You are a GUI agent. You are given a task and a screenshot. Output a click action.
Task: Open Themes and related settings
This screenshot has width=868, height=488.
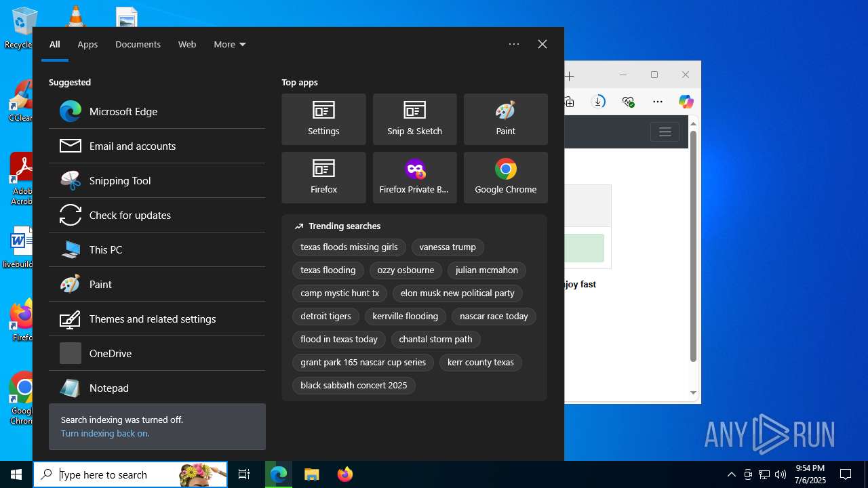click(x=157, y=319)
